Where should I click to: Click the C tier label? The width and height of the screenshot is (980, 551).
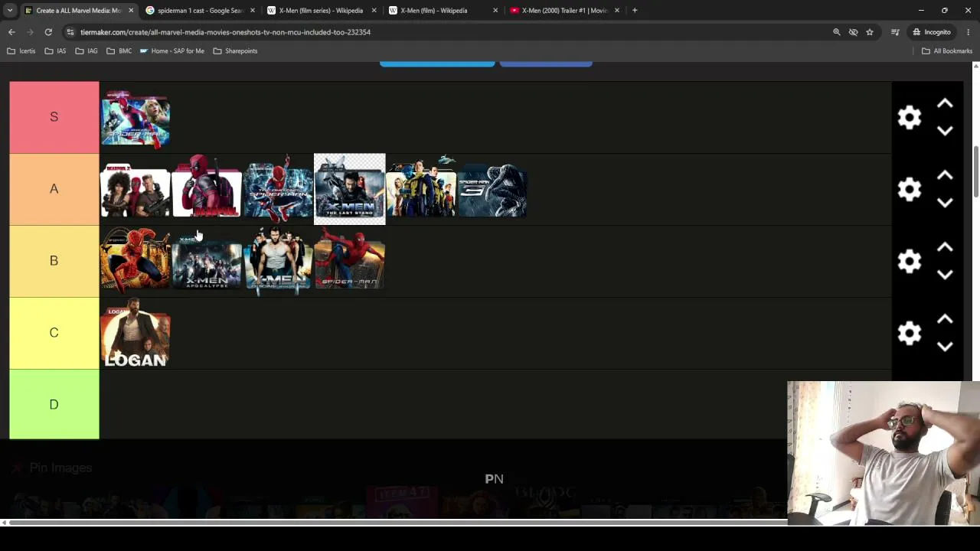(54, 333)
